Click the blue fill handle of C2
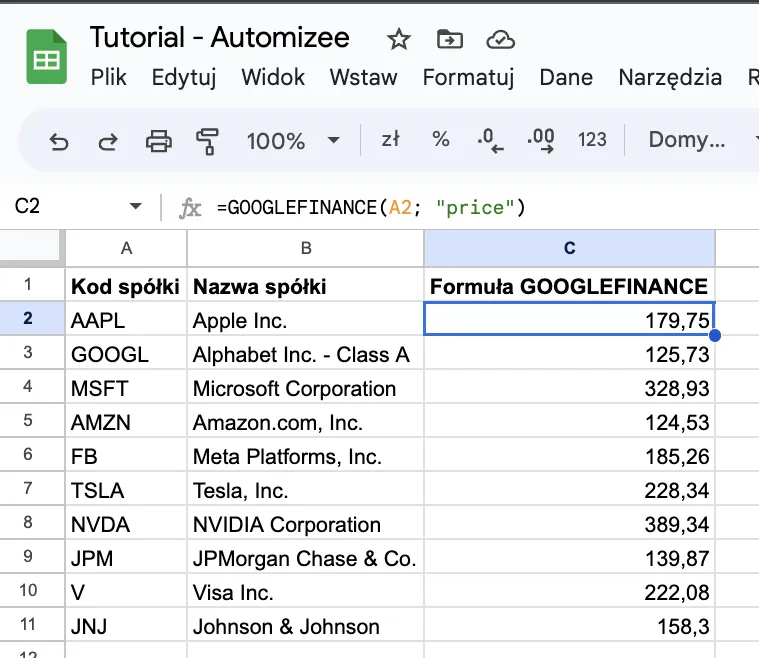 coord(715,335)
